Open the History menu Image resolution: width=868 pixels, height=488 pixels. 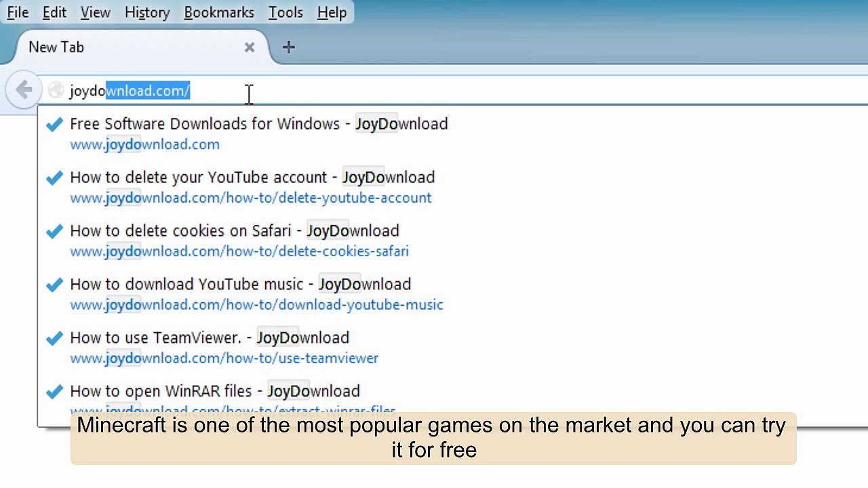[x=147, y=12]
